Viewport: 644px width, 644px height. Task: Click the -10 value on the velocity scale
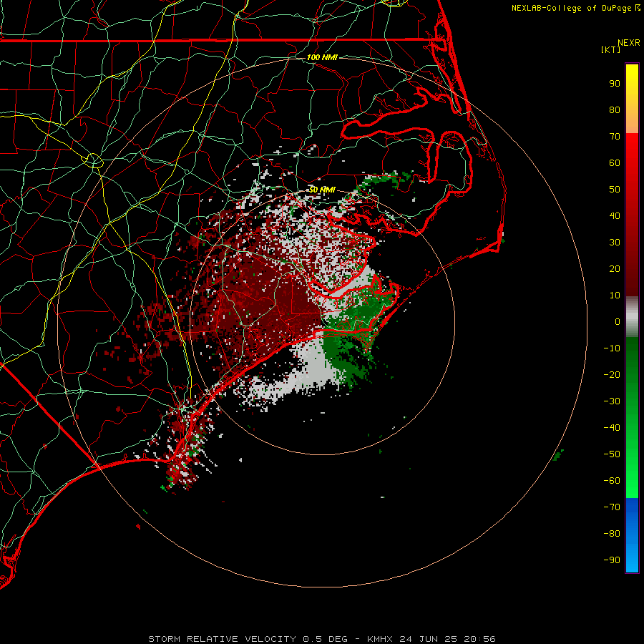point(612,348)
